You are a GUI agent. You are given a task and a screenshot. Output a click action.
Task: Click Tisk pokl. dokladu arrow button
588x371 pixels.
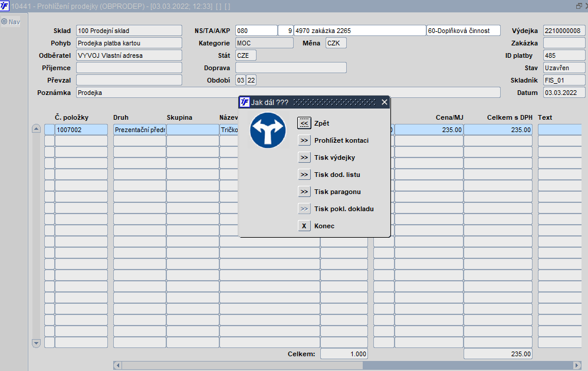pyautogui.click(x=304, y=209)
